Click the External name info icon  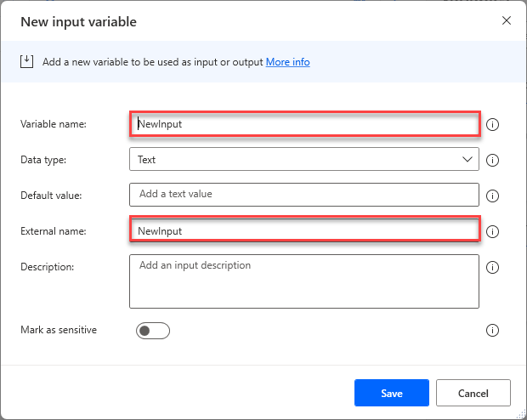click(x=492, y=231)
